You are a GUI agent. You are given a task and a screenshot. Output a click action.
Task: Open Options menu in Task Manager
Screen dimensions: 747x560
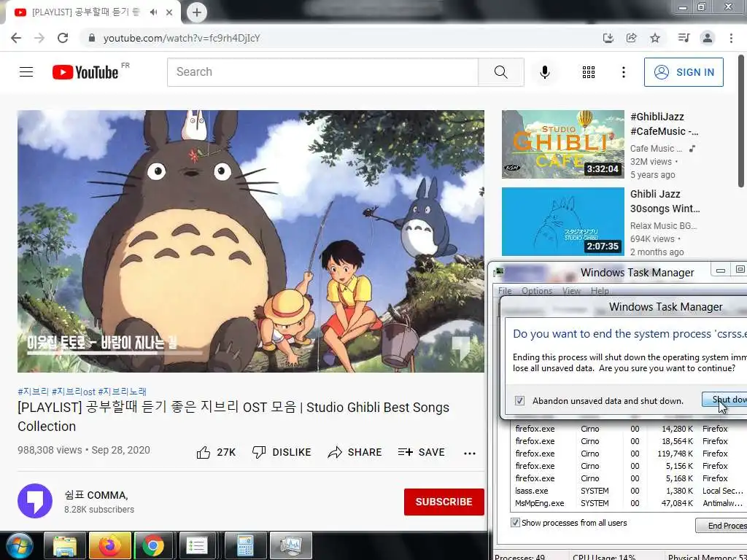[x=537, y=291]
